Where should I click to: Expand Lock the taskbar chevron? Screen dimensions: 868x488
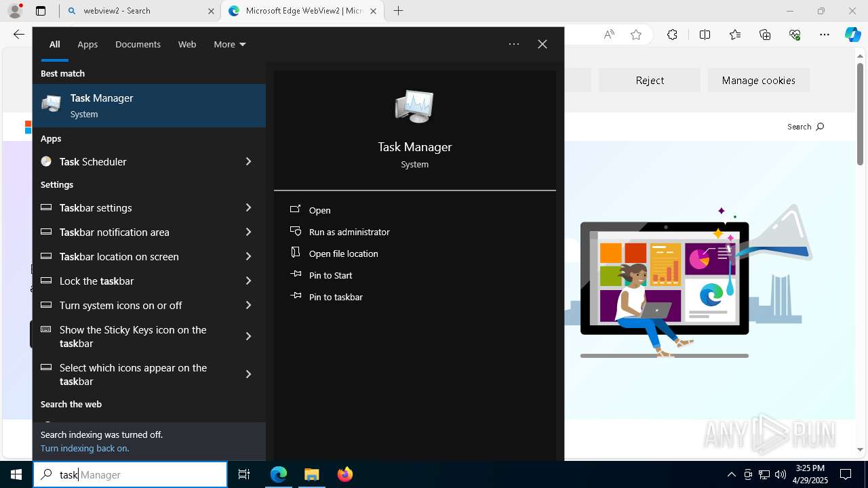248,281
